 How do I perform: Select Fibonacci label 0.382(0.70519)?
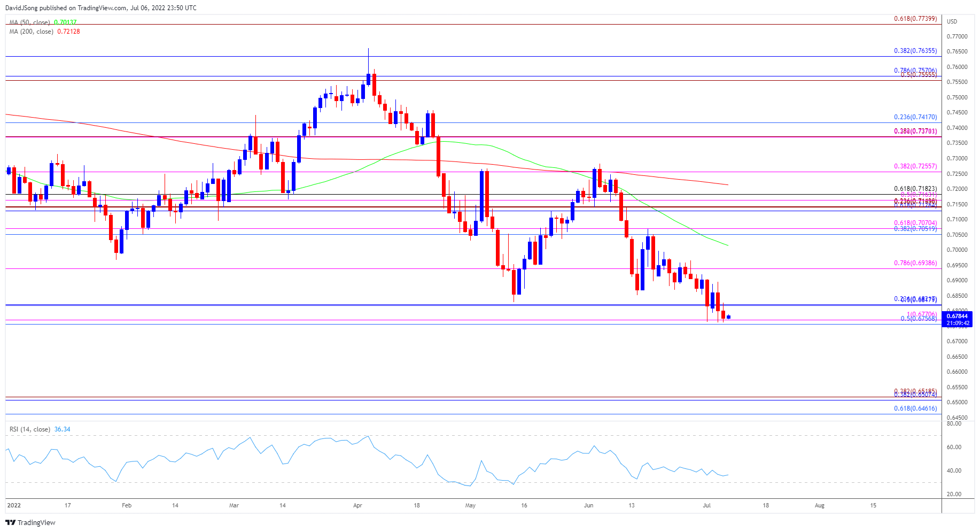point(915,229)
